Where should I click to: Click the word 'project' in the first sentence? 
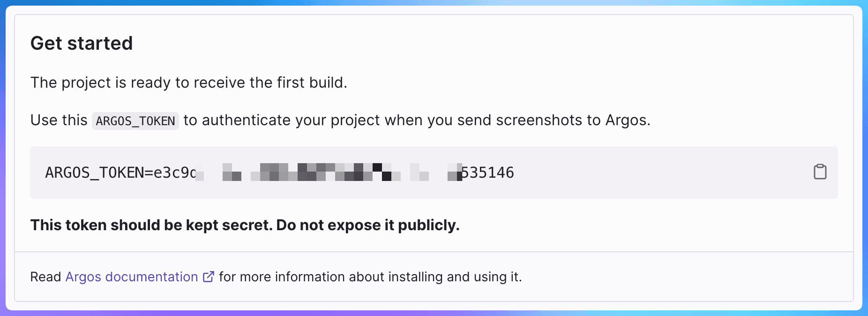coord(86,83)
